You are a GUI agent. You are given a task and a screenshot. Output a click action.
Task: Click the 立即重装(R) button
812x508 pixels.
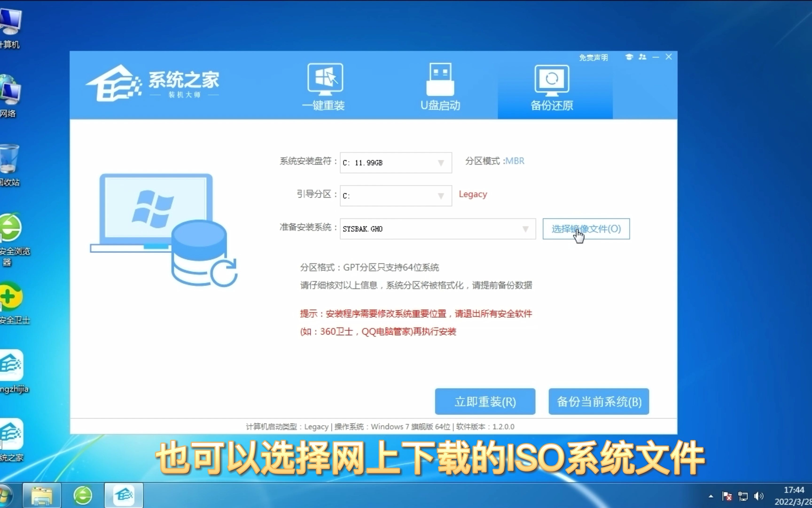485,401
